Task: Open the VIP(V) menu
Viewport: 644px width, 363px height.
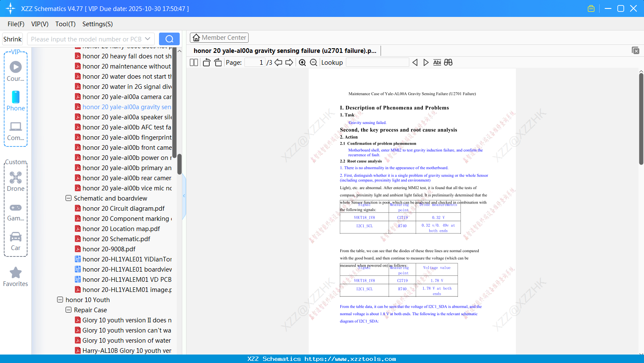Action: tap(40, 24)
